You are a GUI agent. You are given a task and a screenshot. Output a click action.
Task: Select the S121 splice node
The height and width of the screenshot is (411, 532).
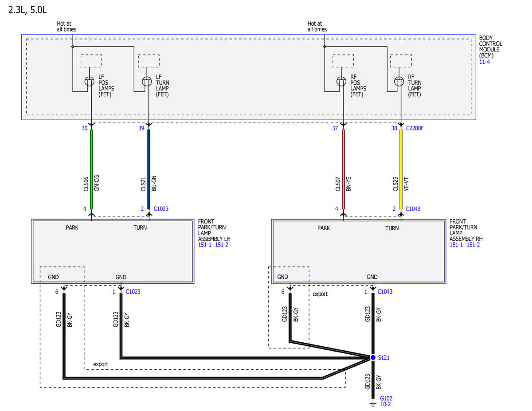373,357
